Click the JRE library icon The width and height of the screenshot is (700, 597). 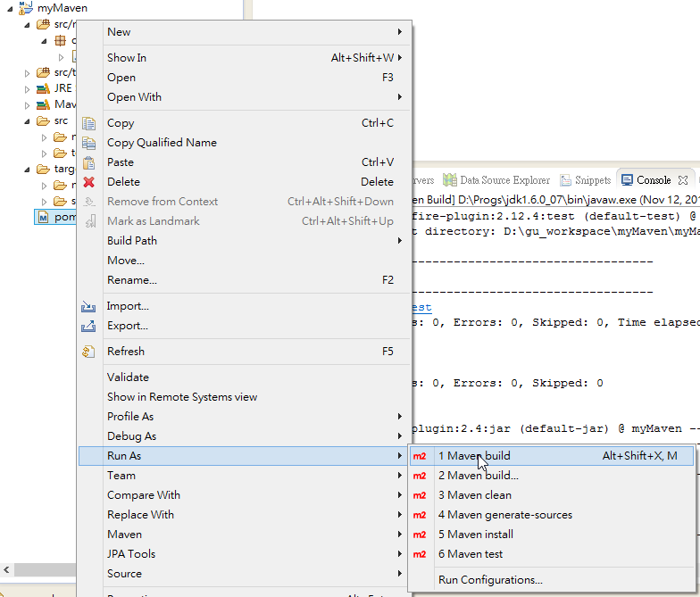(43, 88)
